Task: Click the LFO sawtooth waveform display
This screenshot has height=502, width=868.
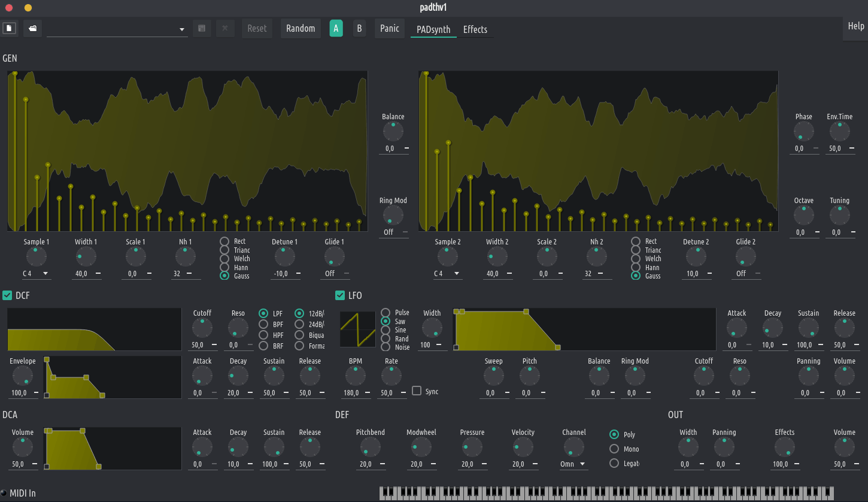Action: 357,329
